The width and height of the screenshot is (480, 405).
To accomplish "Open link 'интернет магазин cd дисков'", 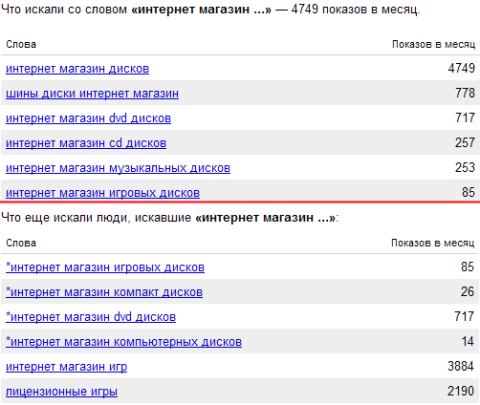I will point(86,143).
